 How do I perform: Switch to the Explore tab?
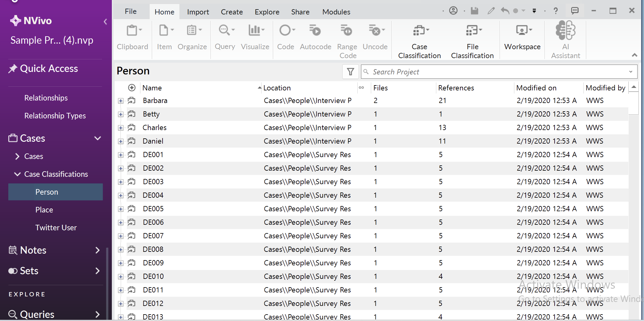(x=267, y=12)
